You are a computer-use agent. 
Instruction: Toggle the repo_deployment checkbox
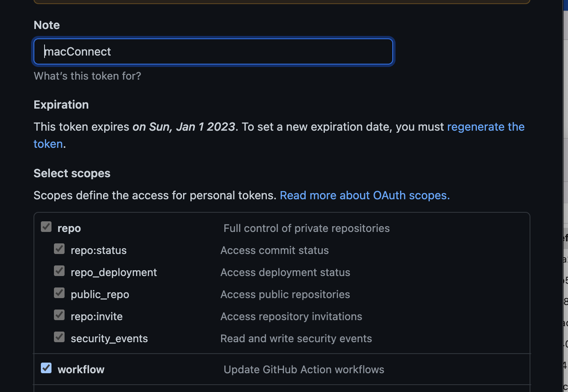[x=59, y=271]
